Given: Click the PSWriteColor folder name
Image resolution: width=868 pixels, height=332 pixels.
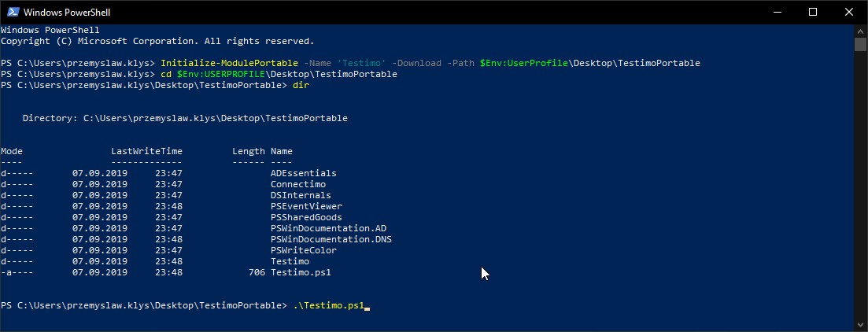Looking at the screenshot, I should pyautogui.click(x=303, y=250).
